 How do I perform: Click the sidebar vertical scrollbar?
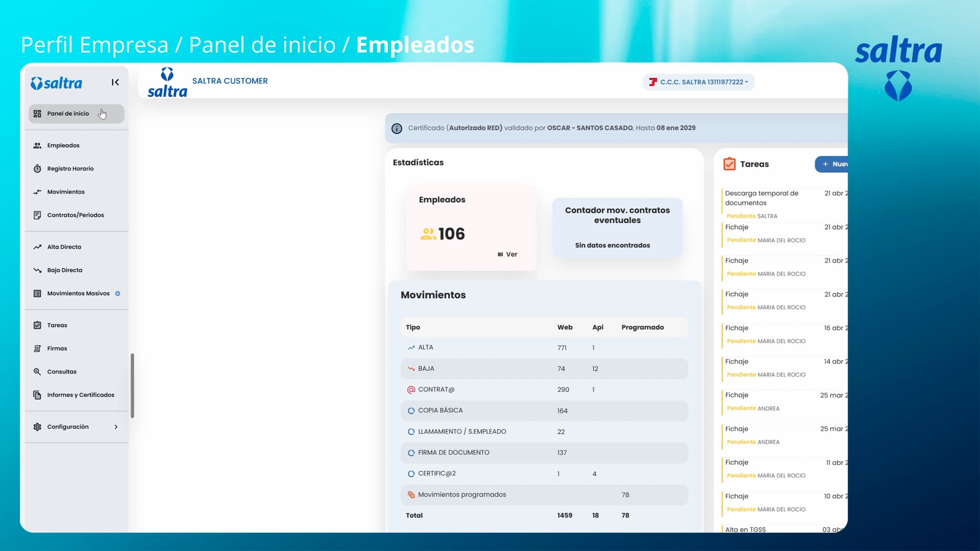132,386
